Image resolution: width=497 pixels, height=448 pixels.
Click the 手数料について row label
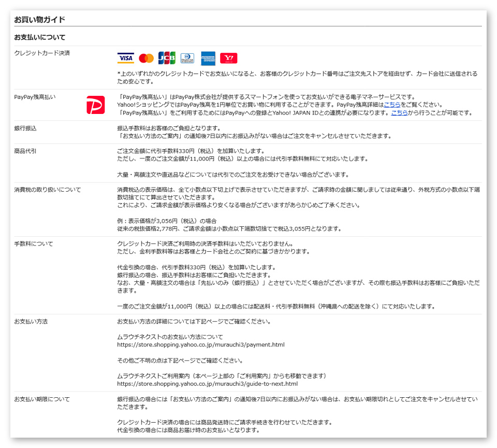click(x=34, y=244)
